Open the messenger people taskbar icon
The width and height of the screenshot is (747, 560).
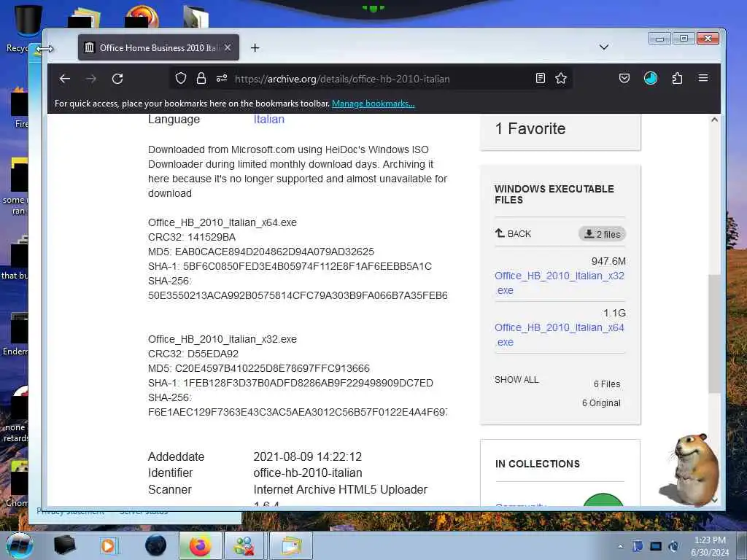(244, 545)
